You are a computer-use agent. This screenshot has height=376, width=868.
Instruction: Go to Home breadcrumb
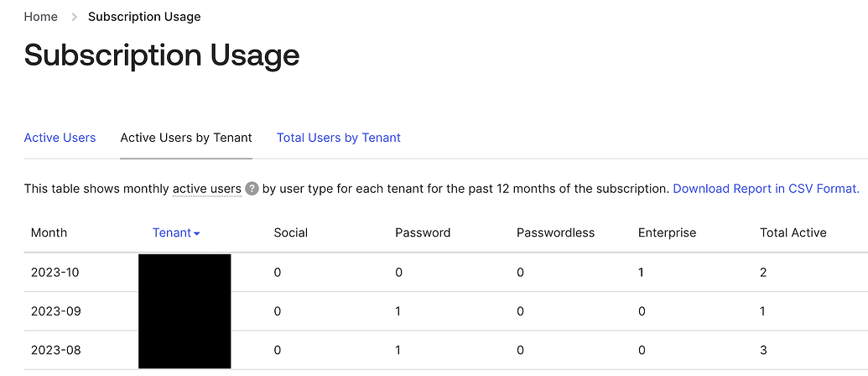pos(40,17)
